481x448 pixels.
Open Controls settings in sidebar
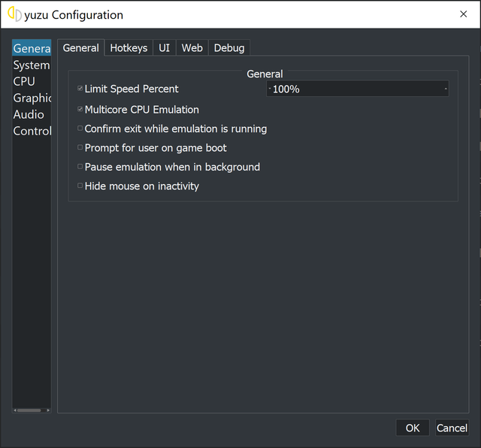coord(32,132)
